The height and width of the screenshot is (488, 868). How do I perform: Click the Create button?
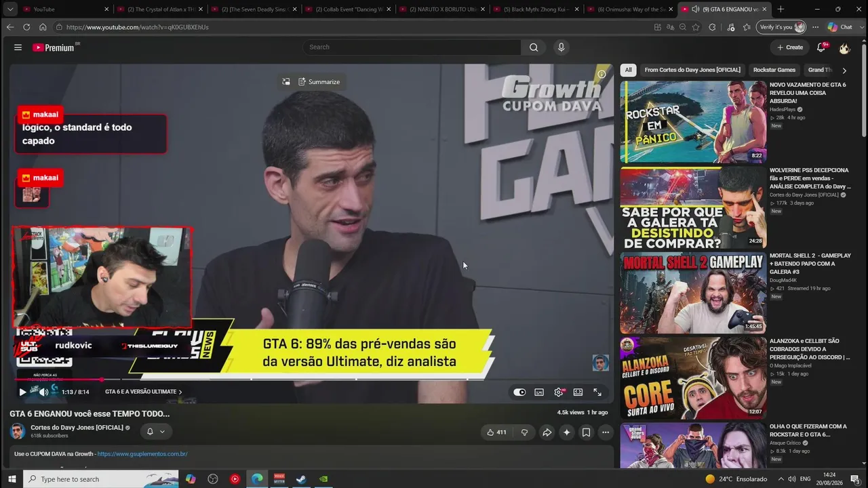pyautogui.click(x=790, y=47)
